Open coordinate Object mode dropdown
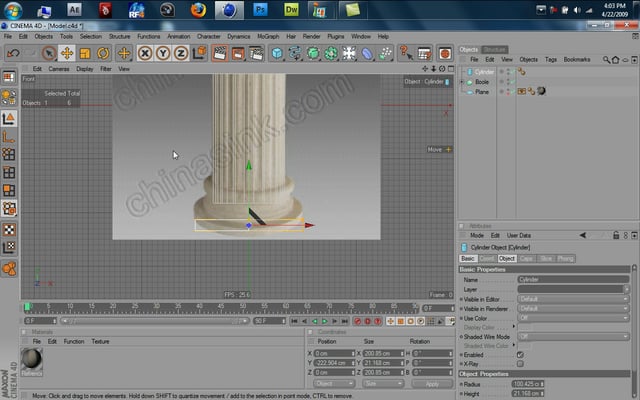The width and height of the screenshot is (640, 400). click(333, 384)
